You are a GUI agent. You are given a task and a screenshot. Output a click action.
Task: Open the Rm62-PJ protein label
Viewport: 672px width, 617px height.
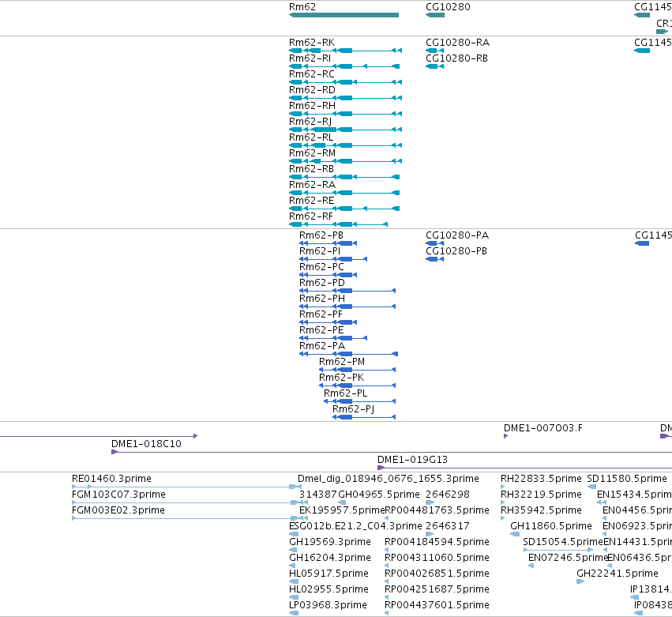(354, 409)
